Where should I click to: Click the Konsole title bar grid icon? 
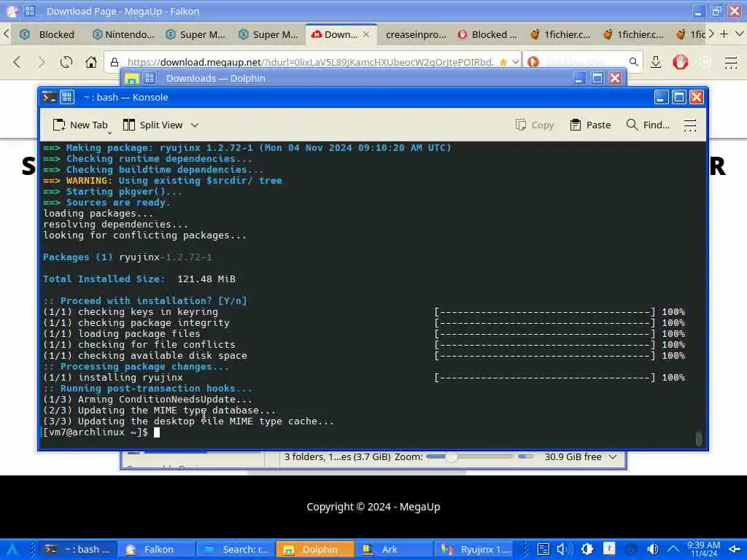pos(67,97)
